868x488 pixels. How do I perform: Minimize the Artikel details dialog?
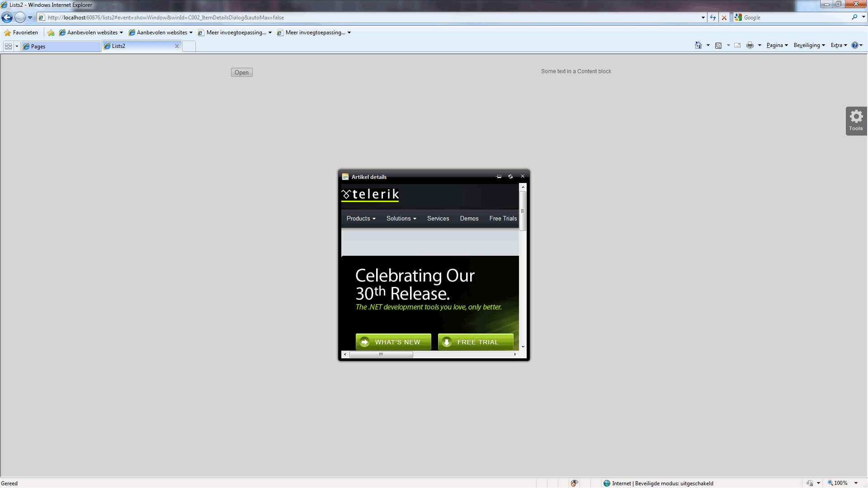point(499,177)
